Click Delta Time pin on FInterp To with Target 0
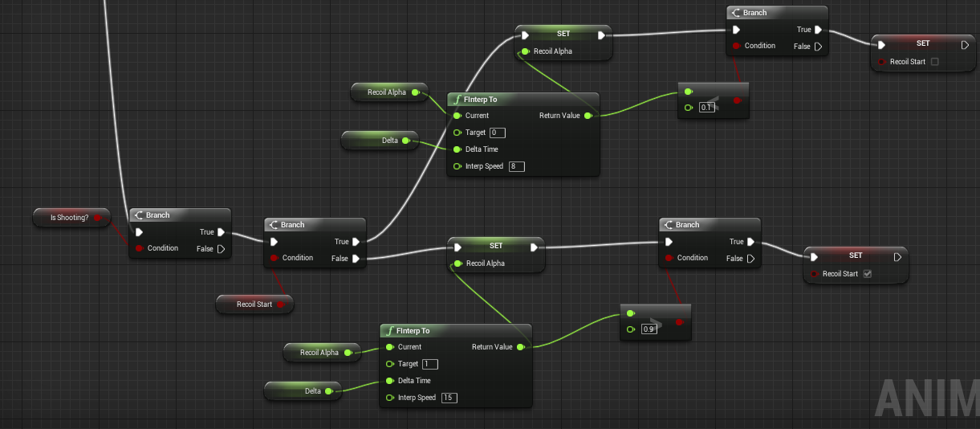This screenshot has height=429, width=980. click(457, 149)
